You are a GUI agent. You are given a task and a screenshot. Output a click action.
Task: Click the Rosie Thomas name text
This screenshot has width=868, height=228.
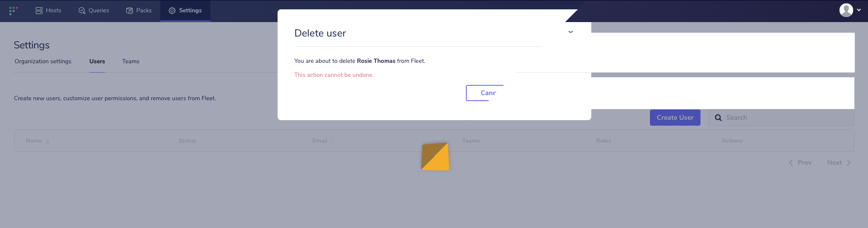[x=376, y=61]
